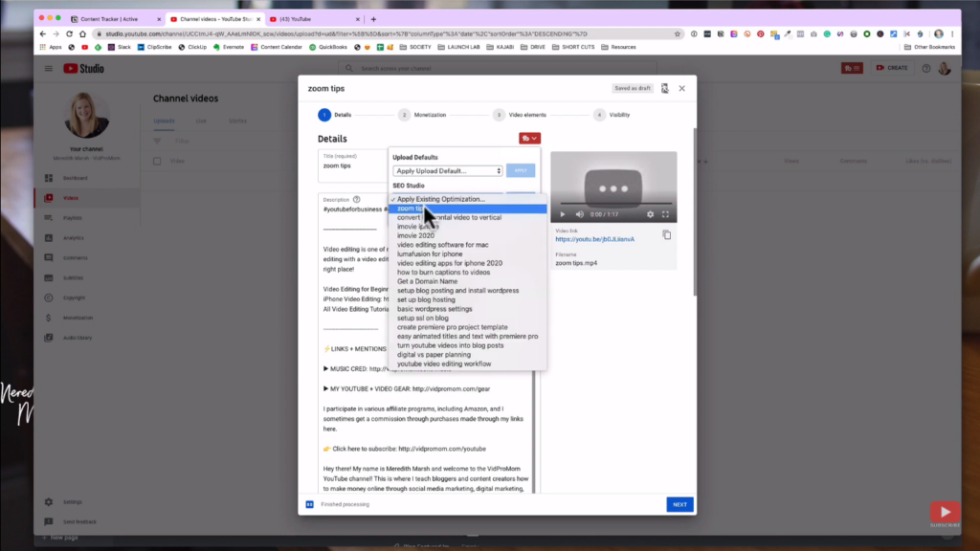Click the YouTube Studio logo

coord(84,68)
